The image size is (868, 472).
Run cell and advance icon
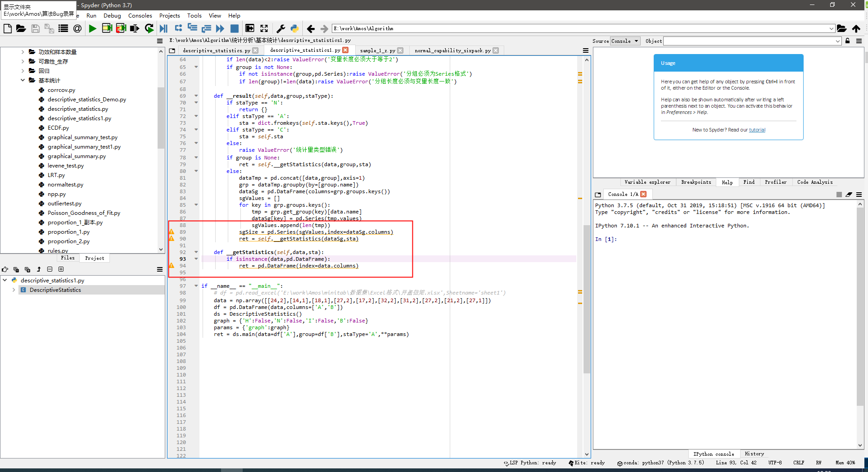tap(121, 28)
